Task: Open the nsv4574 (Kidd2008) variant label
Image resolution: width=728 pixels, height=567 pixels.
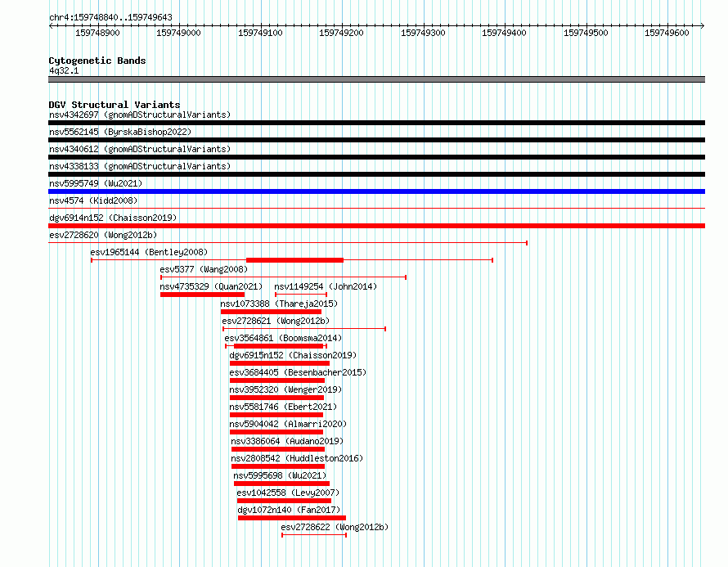Action: (x=93, y=200)
